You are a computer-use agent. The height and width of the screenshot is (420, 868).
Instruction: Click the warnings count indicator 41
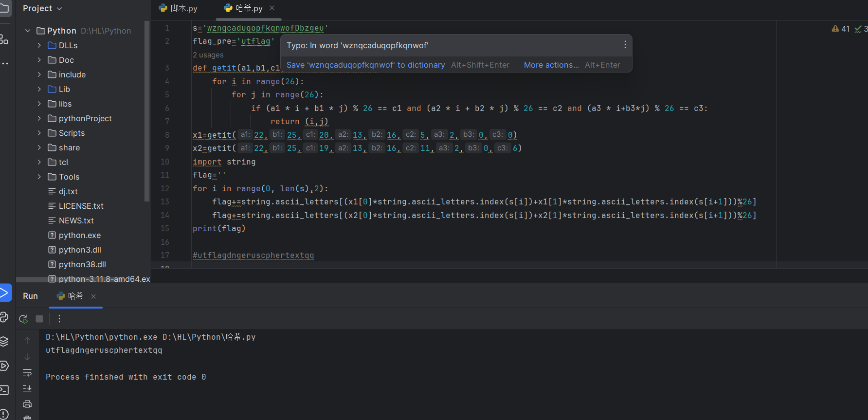coord(841,29)
